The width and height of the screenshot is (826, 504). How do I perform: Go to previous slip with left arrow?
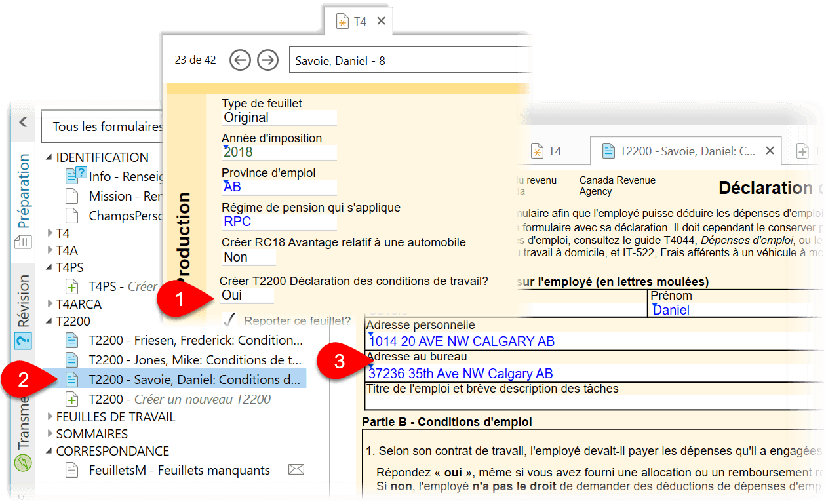[x=241, y=60]
